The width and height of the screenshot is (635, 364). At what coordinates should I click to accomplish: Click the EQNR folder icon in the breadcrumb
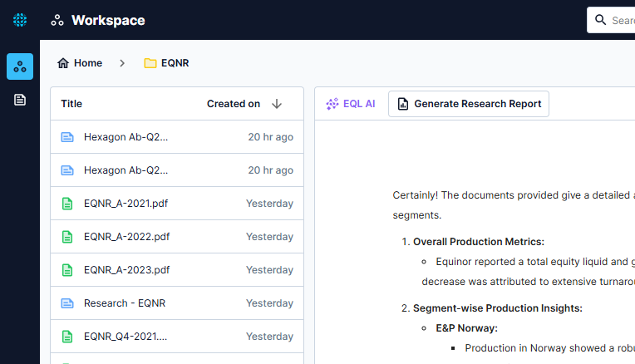coord(150,63)
